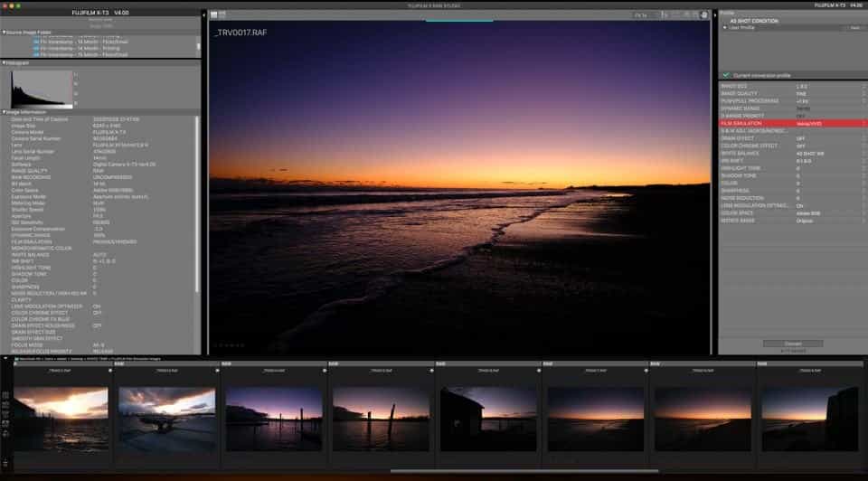Viewport: 868px width, 481px height.
Task: Select the snowy shore boat thumbnail
Action: click(166, 419)
